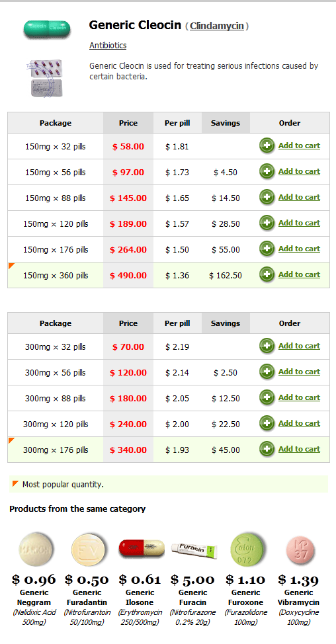Viewport: 336px width, 644px height.
Task: Open the Generic Furacin tube product
Action: [194, 550]
